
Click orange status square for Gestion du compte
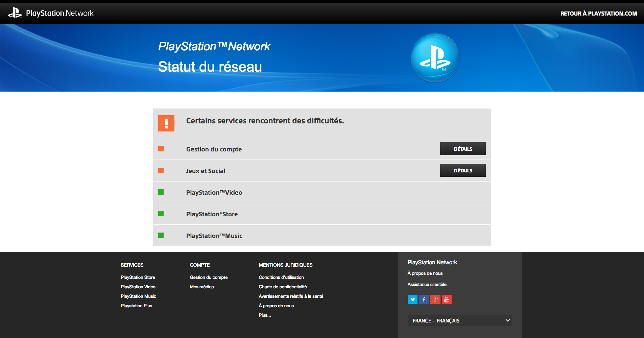click(x=161, y=149)
